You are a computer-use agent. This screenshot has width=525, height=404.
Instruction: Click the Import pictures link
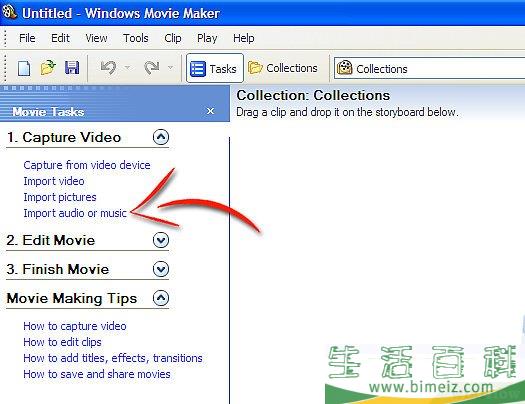click(60, 197)
